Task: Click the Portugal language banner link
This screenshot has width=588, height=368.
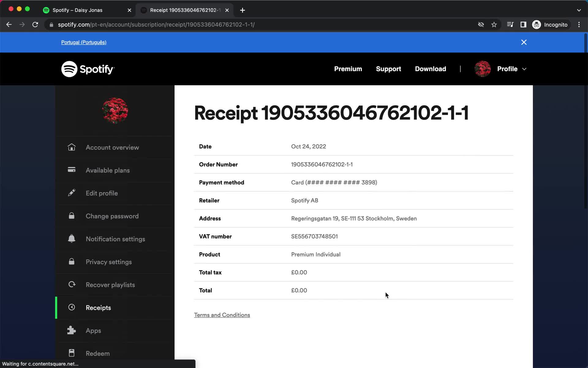Action: 83,42
